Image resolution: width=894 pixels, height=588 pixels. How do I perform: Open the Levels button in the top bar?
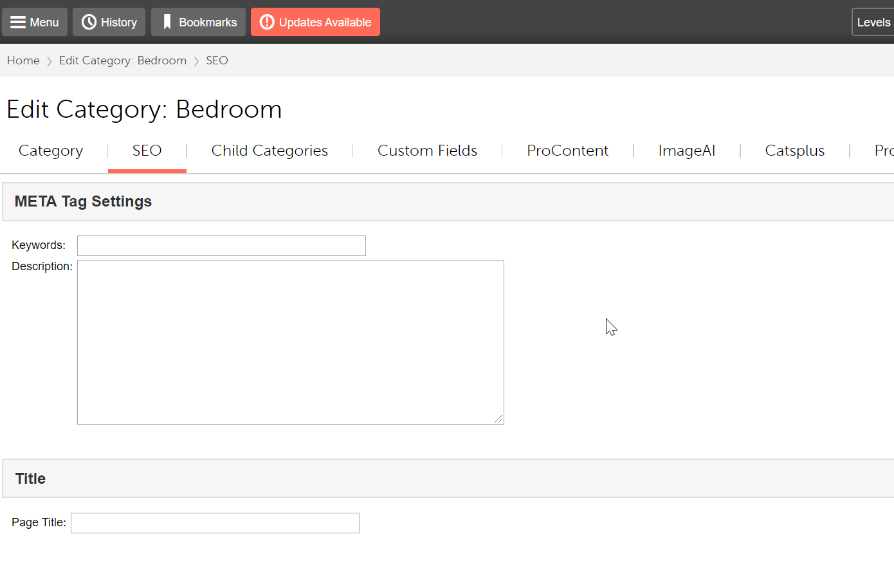coord(873,23)
